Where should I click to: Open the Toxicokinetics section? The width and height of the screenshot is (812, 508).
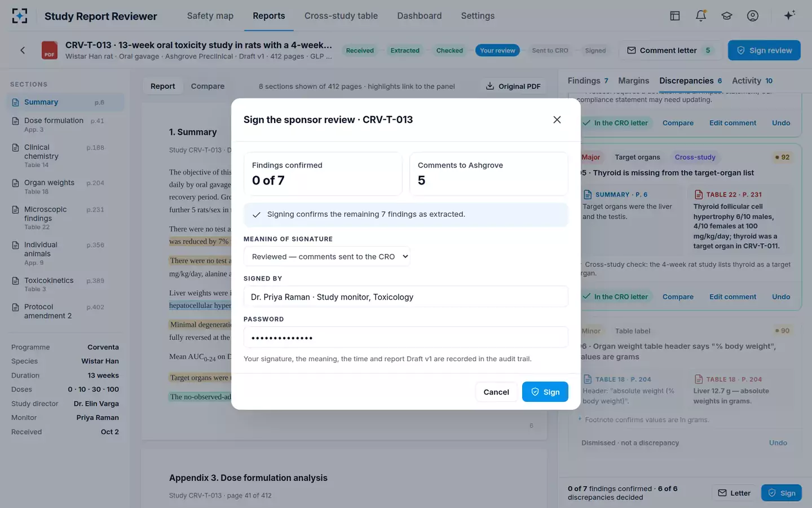point(65,284)
